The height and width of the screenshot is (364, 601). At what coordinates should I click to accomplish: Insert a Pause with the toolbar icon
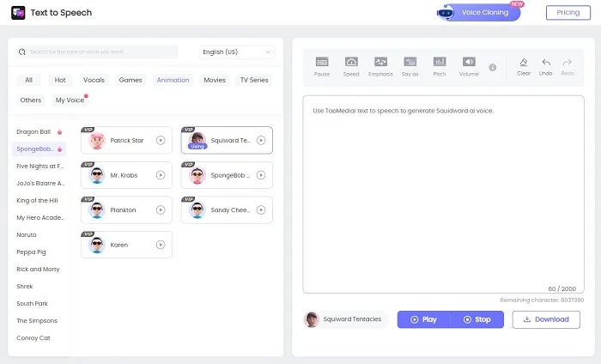pyautogui.click(x=322, y=61)
